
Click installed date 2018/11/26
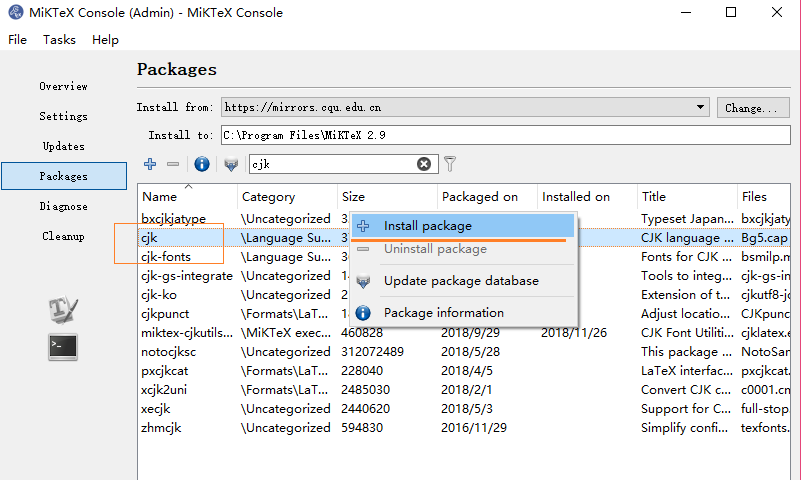(x=574, y=333)
